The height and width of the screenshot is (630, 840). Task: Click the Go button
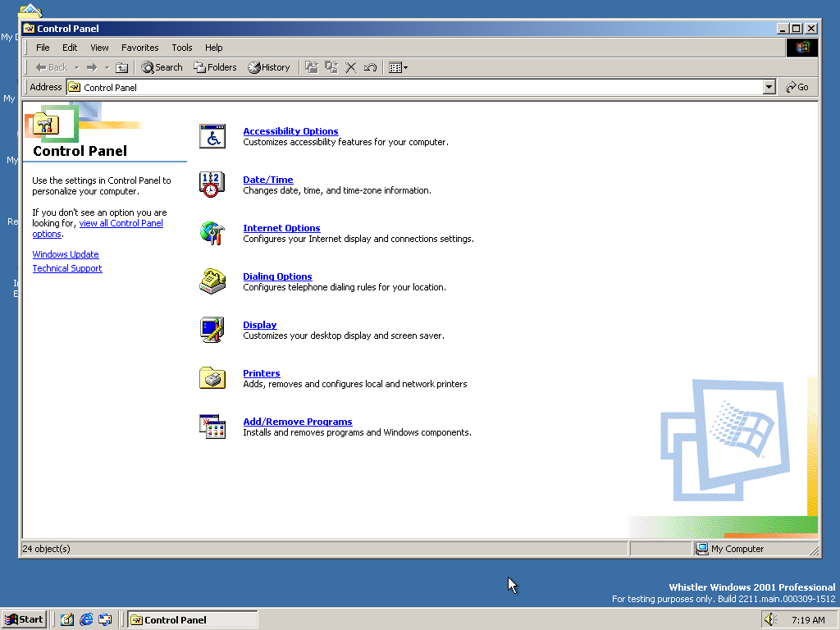pos(797,87)
